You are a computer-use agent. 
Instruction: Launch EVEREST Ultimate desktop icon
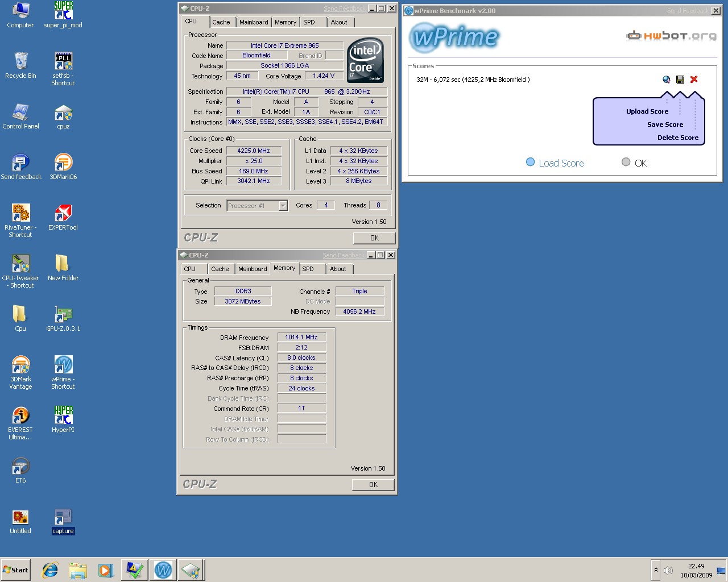click(20, 423)
